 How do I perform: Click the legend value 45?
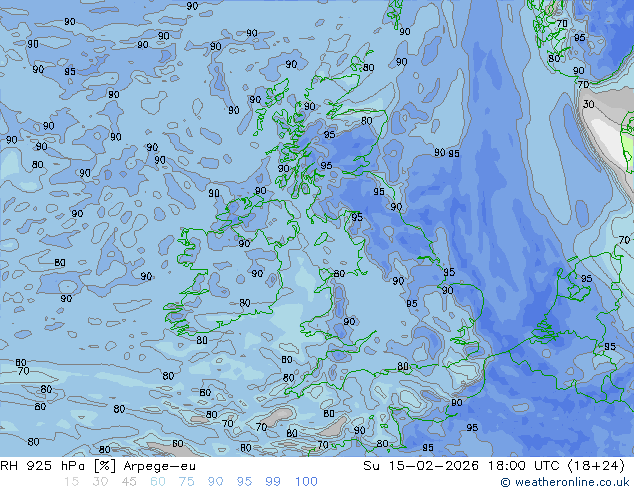pyautogui.click(x=129, y=482)
